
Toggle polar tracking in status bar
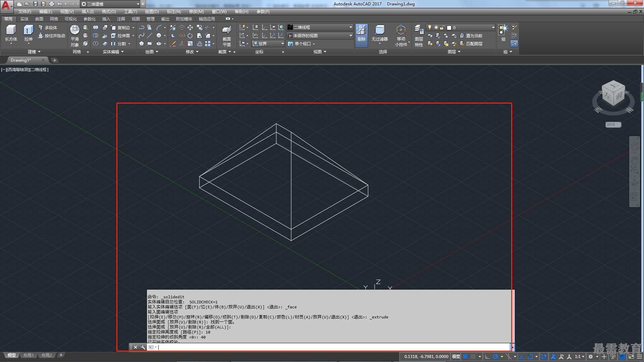[495, 357]
